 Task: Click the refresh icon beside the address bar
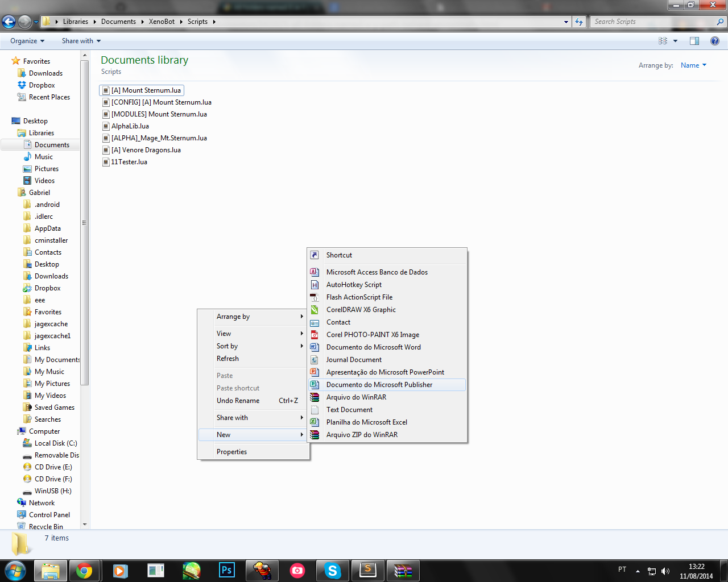(579, 22)
